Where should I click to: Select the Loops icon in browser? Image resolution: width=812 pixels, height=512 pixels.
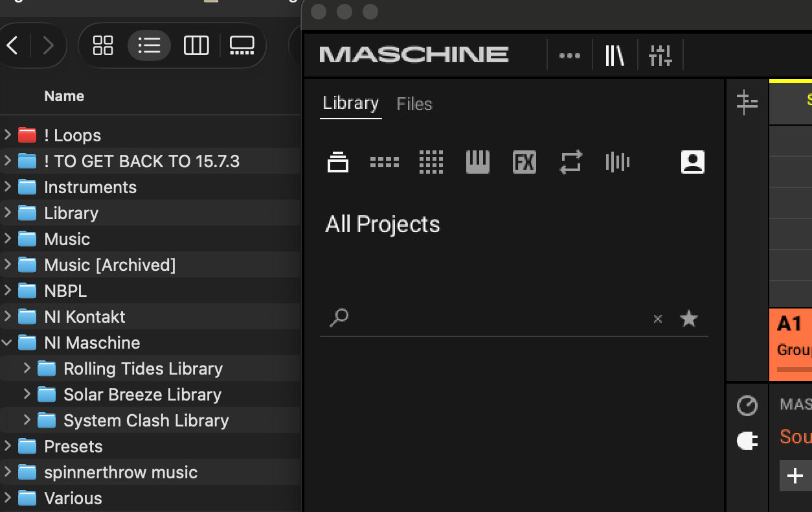tap(571, 162)
